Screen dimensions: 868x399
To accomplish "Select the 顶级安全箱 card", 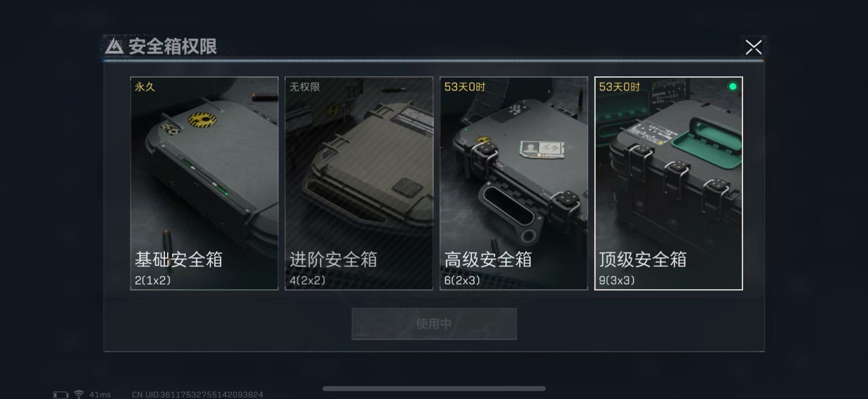I will [669, 183].
